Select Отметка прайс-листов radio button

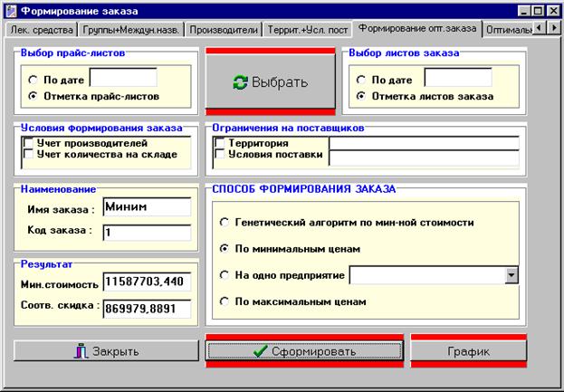pos(33,96)
